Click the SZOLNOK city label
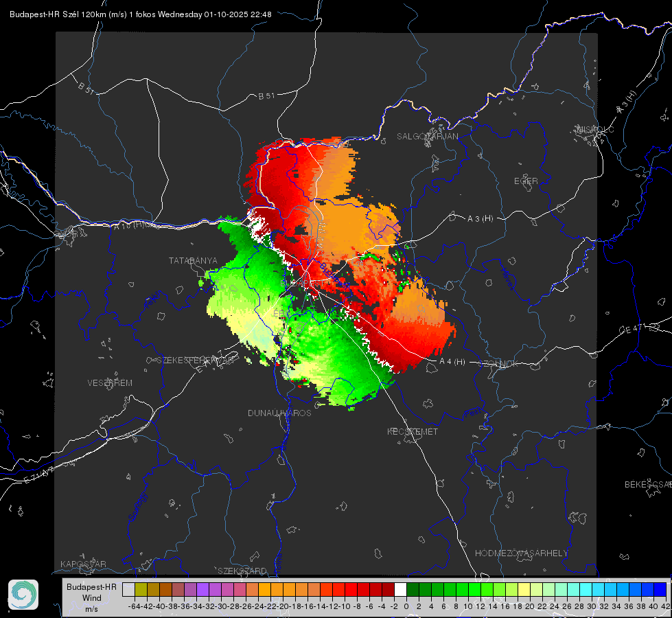This screenshot has height=618, width=672. (499, 364)
